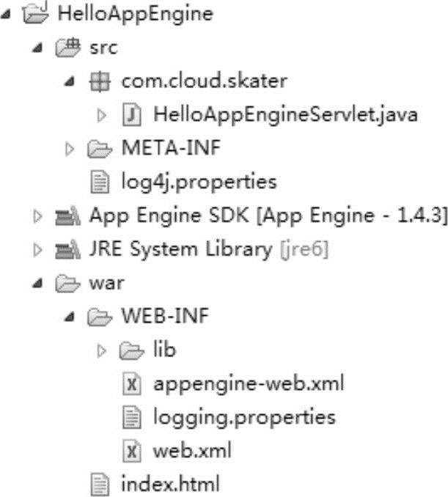
Task: Click the Java file icon for HelloAppEngineServlet
Action: click(x=131, y=114)
